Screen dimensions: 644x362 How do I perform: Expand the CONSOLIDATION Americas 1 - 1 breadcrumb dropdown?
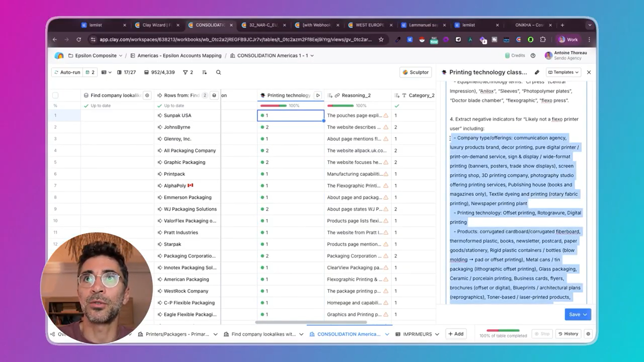coord(312,56)
